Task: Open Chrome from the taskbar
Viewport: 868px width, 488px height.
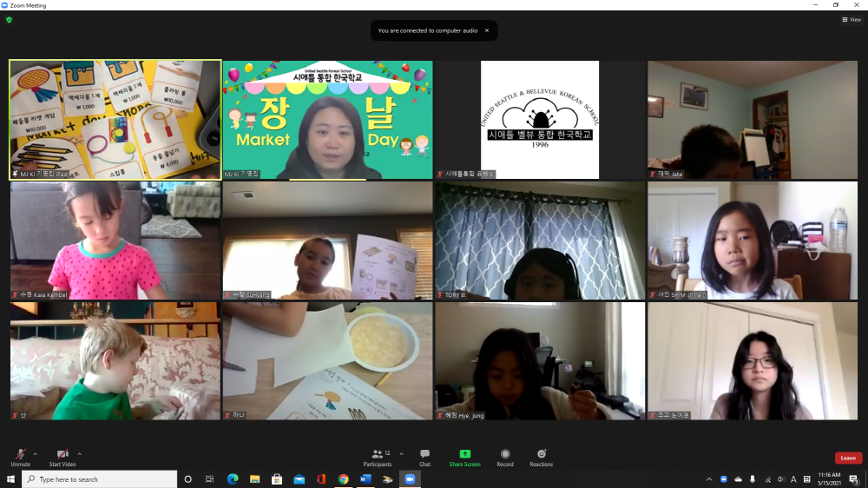Action: click(344, 479)
